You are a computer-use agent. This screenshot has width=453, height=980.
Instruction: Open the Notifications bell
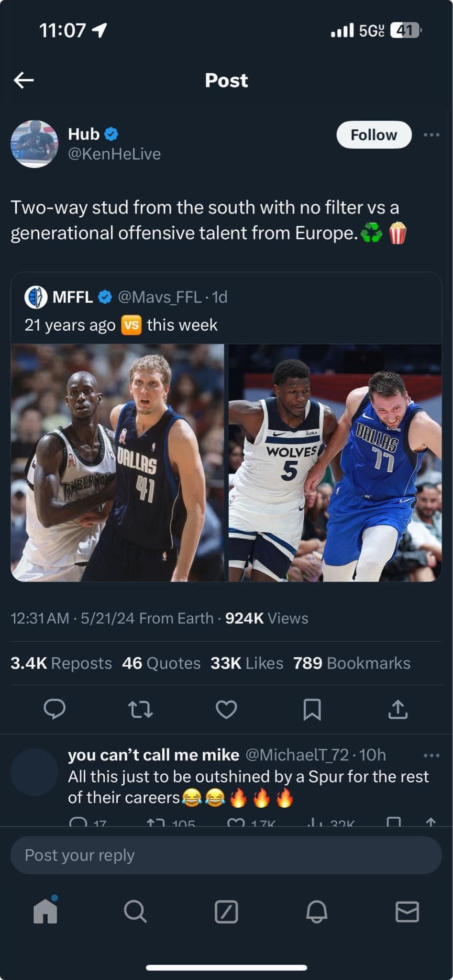pyautogui.click(x=317, y=912)
